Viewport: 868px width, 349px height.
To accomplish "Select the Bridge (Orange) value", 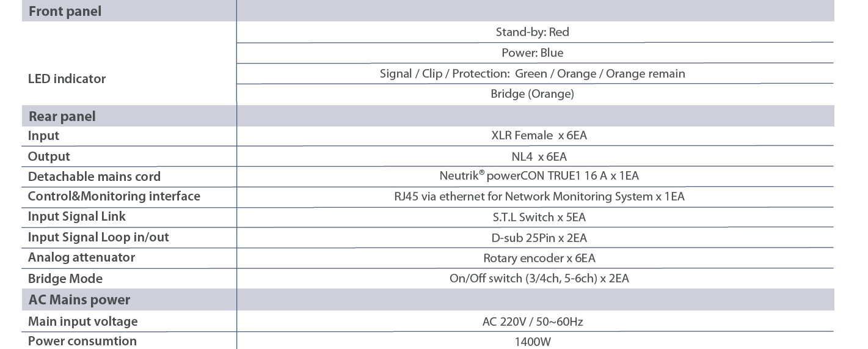I will click(x=532, y=94).
